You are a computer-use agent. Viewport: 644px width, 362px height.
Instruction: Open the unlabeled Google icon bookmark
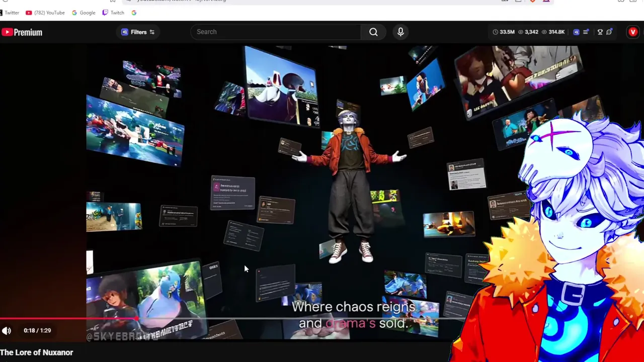[x=134, y=13]
